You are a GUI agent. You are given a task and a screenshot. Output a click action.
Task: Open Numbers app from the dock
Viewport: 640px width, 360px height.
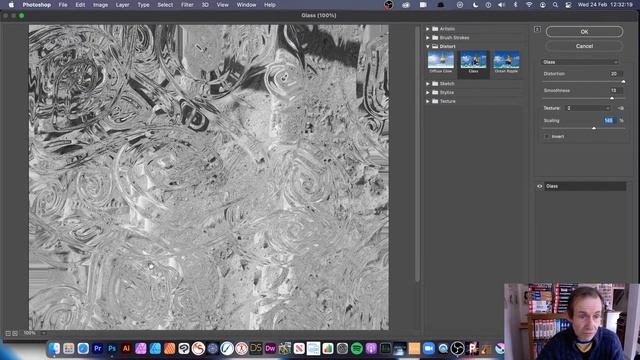[x=328, y=349]
